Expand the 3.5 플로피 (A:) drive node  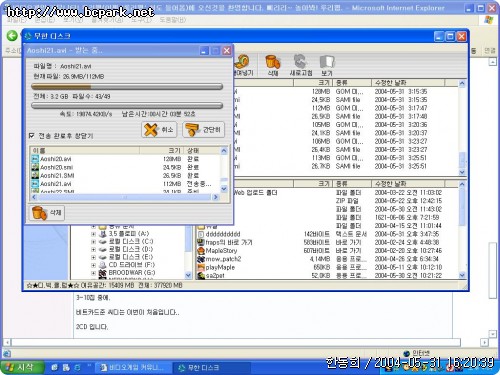click(x=93, y=234)
